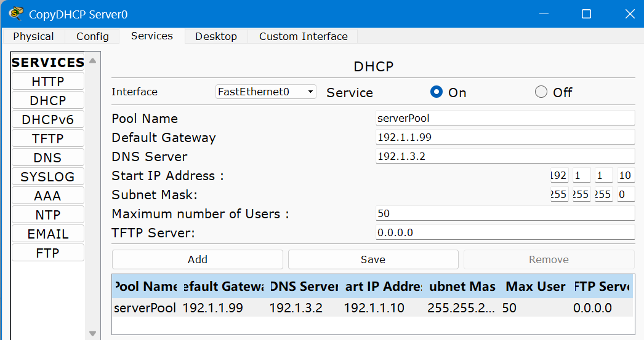Viewport: 644px width, 340px height.
Task: Switch to the Physical tab
Action: pos(33,36)
